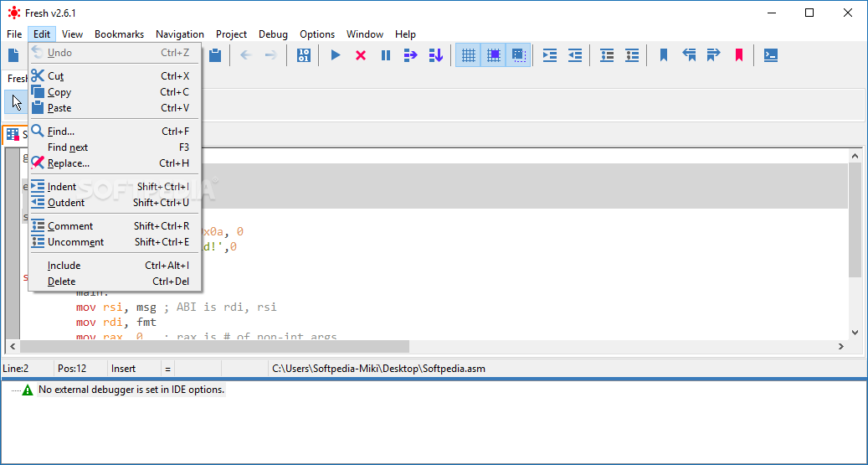The image size is (868, 465).
Task: Go to next bookmark icon
Action: pyautogui.click(x=713, y=54)
